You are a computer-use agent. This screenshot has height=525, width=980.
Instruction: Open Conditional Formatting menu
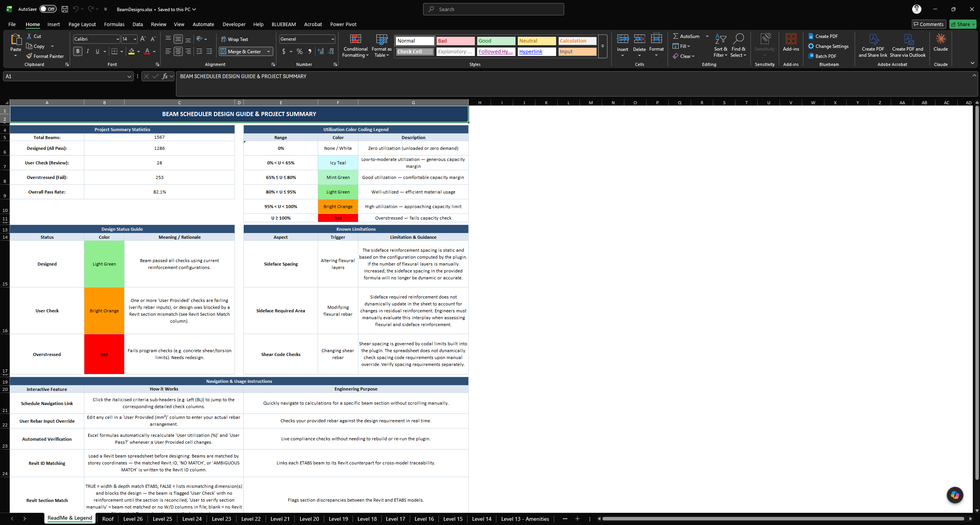click(355, 46)
